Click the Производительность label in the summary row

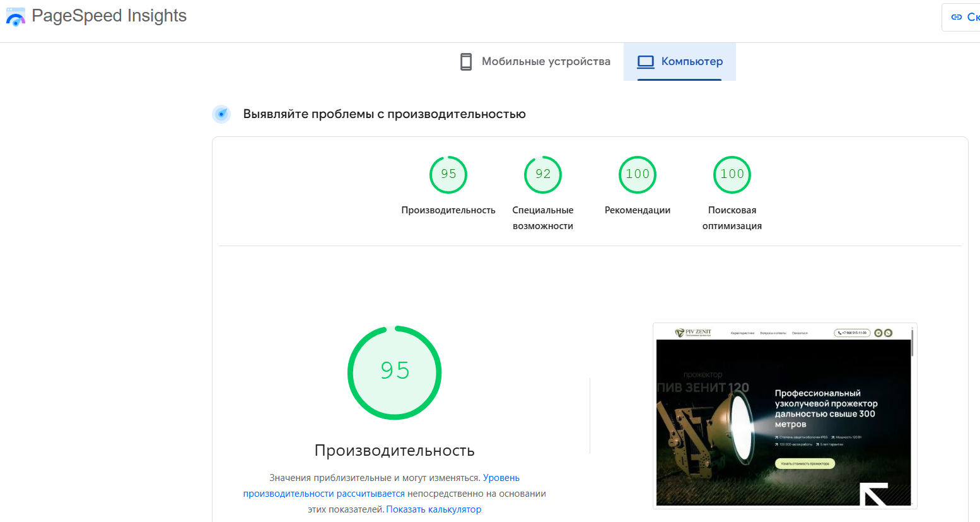point(448,210)
